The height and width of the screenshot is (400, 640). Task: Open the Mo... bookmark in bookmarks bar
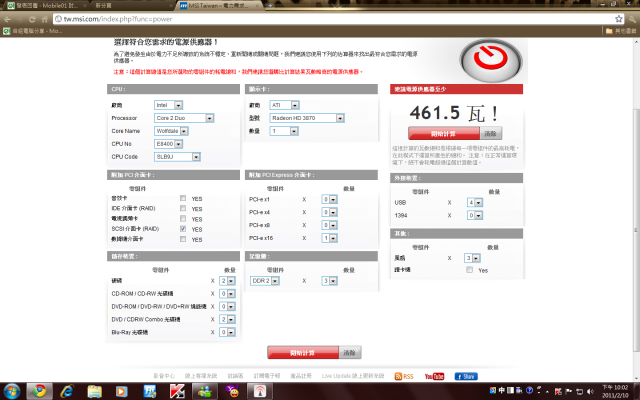tap(33, 31)
